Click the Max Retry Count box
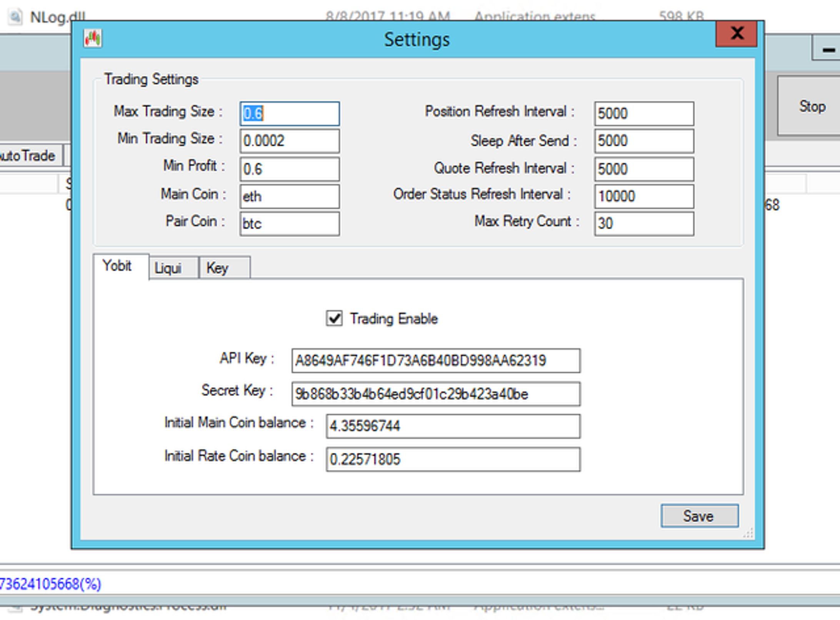The width and height of the screenshot is (840, 620). 644,224
